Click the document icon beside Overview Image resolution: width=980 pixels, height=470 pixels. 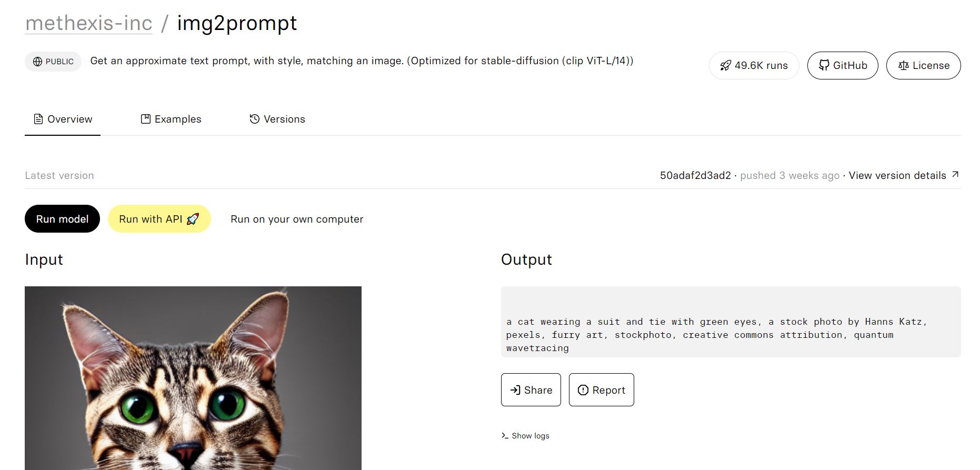coord(38,119)
